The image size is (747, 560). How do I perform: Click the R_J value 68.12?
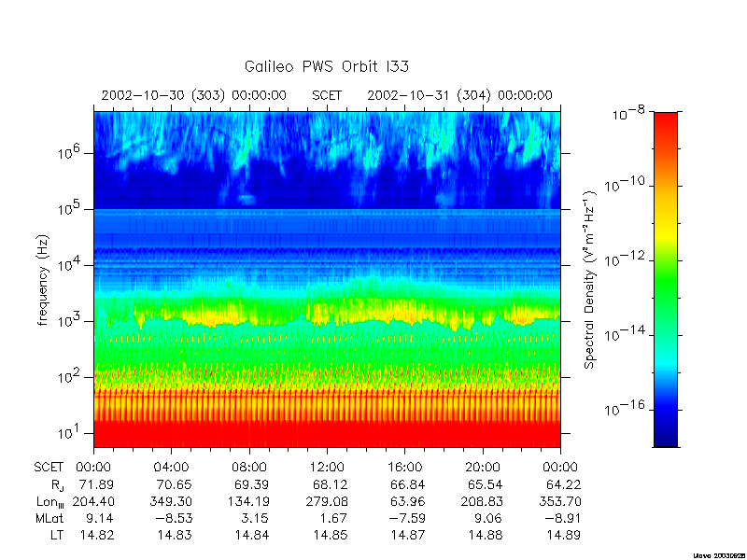330,484
